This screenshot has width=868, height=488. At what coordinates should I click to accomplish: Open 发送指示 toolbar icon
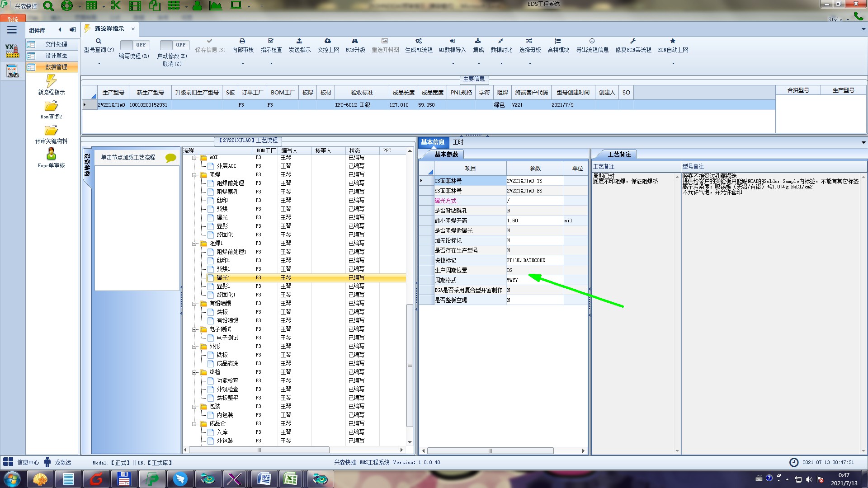[x=299, y=41]
